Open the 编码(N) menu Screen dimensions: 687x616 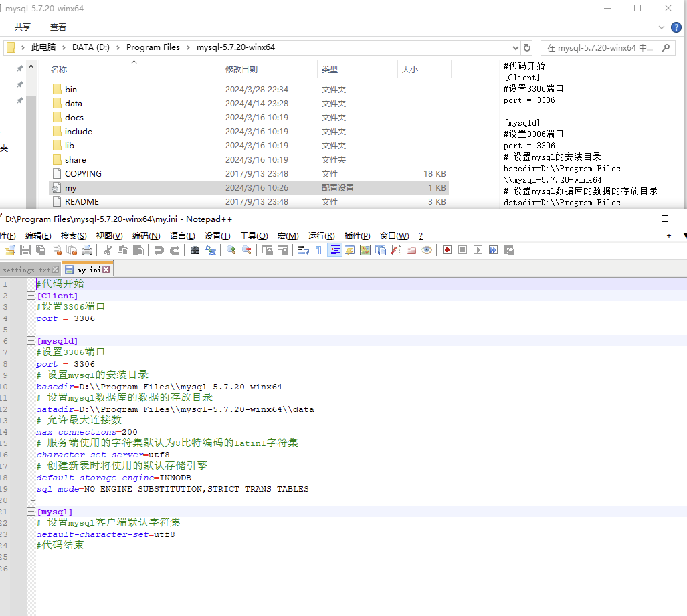pyautogui.click(x=146, y=235)
